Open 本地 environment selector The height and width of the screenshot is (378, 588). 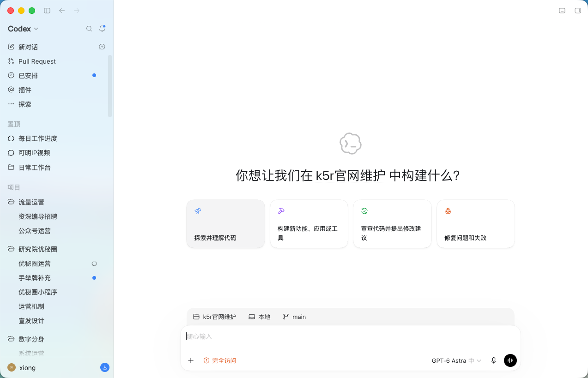[x=259, y=317]
